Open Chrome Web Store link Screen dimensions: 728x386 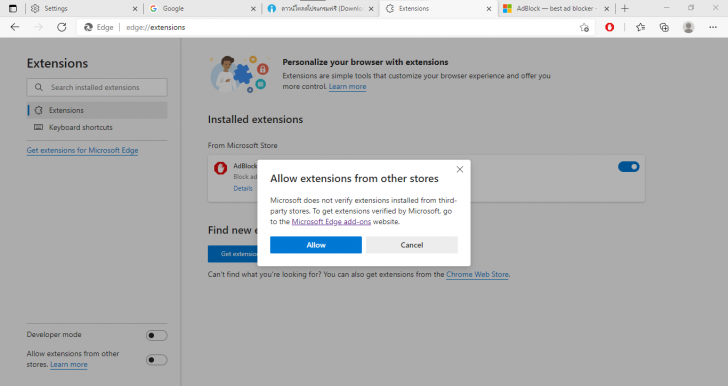tap(477, 275)
